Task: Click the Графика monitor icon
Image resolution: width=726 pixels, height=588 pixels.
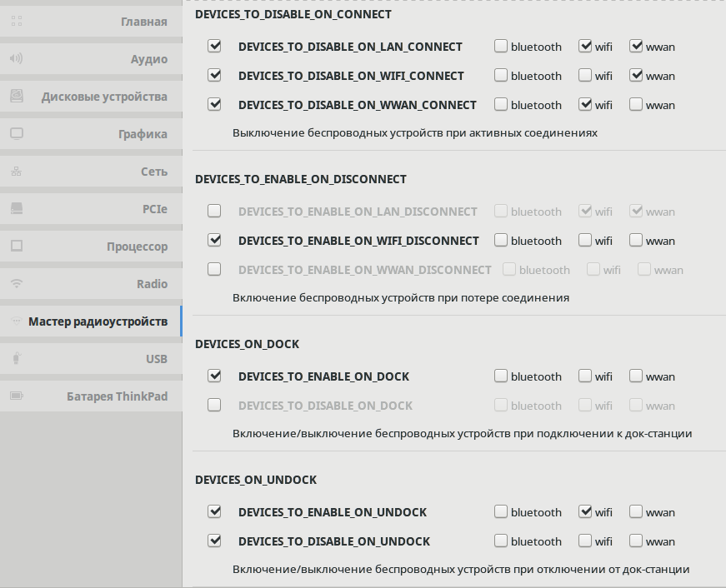Action: point(17,134)
